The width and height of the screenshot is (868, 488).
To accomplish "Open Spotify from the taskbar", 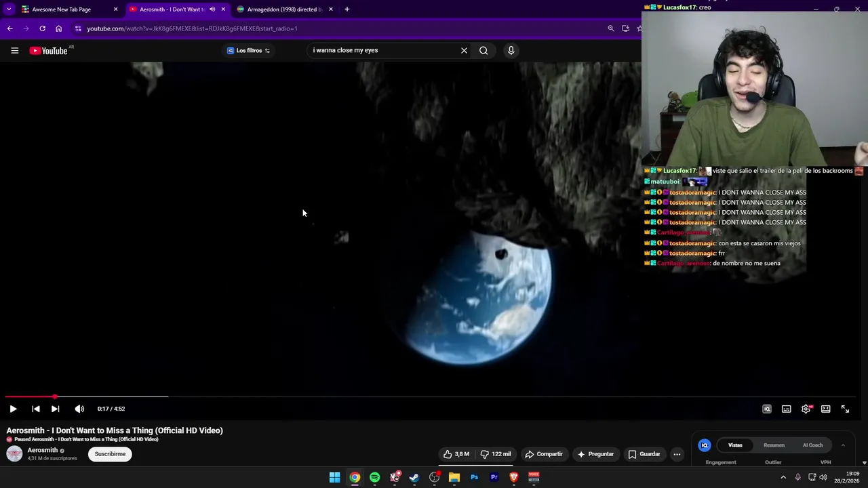I will [374, 477].
